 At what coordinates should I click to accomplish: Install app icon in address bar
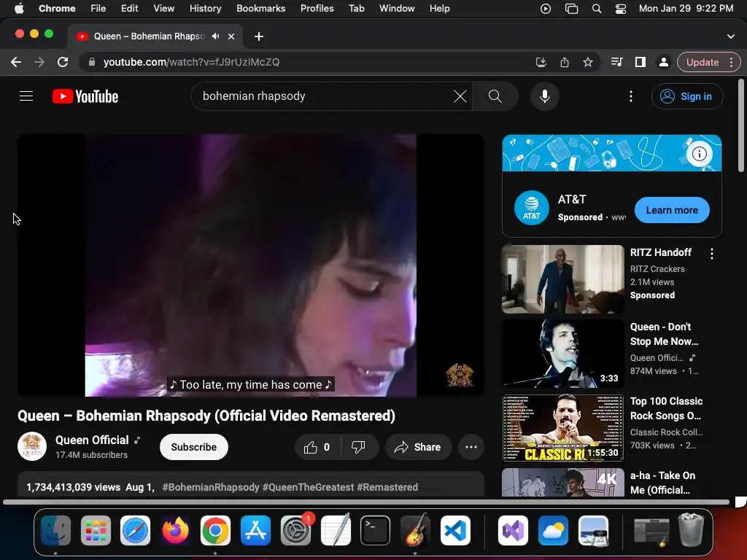point(541,62)
